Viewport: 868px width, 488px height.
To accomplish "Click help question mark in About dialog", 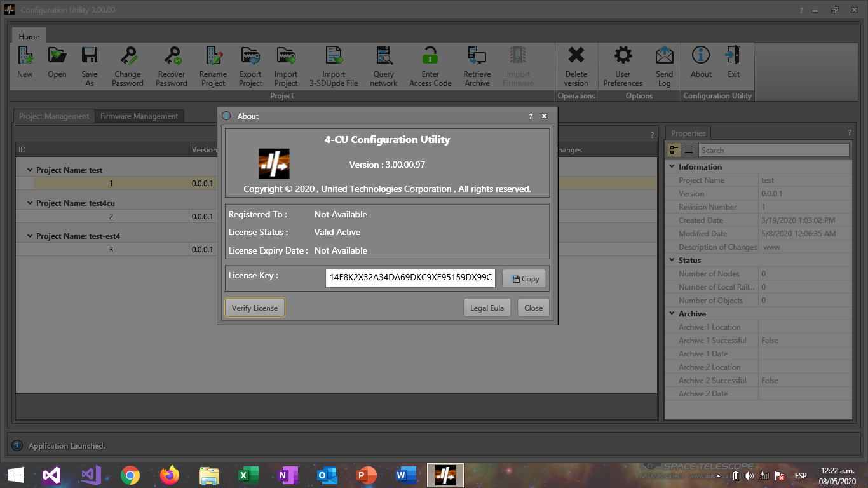I will point(531,116).
